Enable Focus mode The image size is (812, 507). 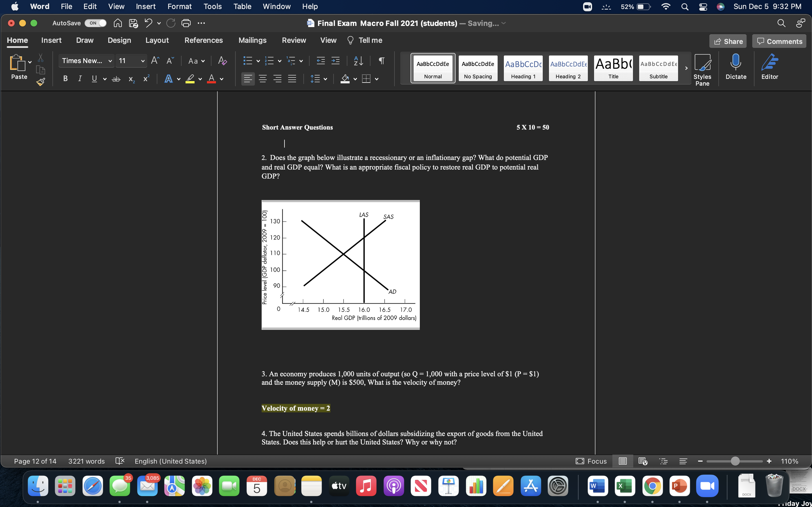tap(592, 461)
